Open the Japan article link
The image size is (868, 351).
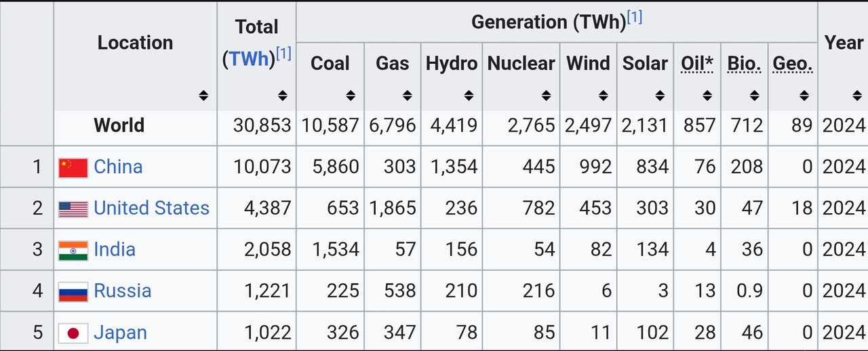pos(120,333)
